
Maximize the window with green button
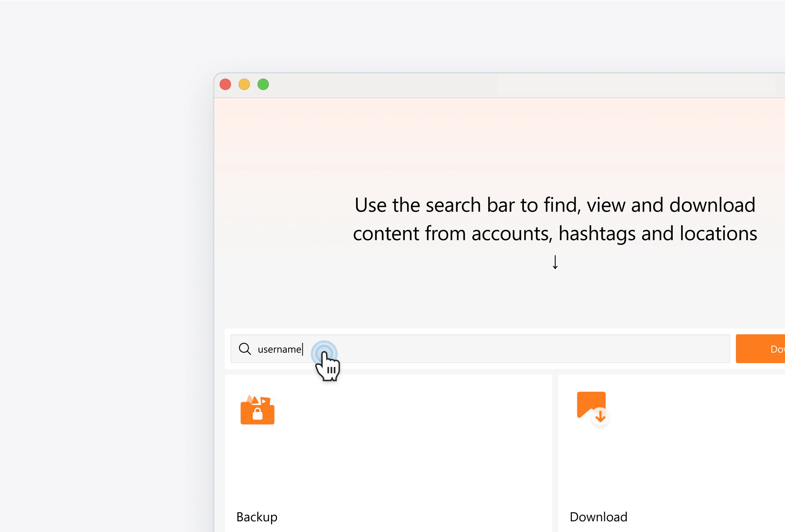point(263,84)
